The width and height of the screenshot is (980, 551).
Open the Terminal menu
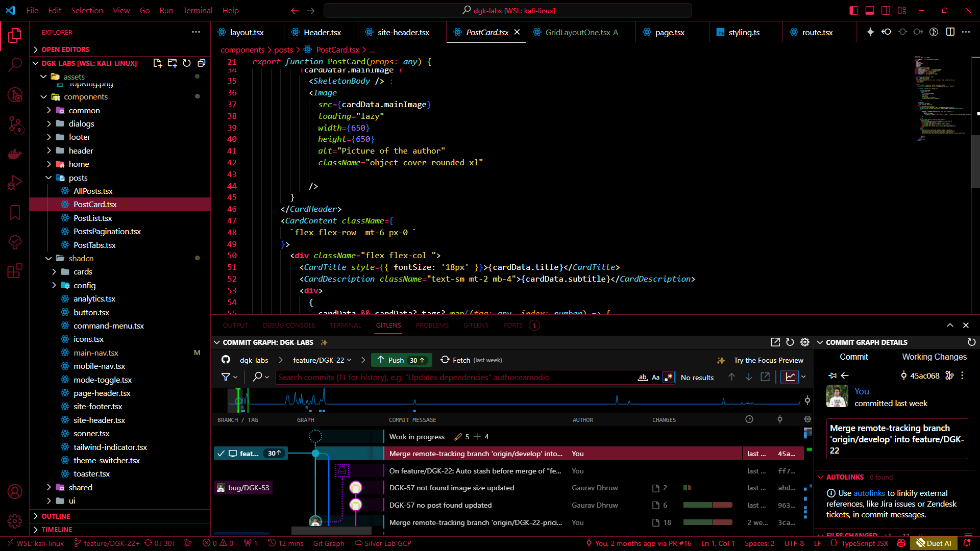click(x=198, y=10)
